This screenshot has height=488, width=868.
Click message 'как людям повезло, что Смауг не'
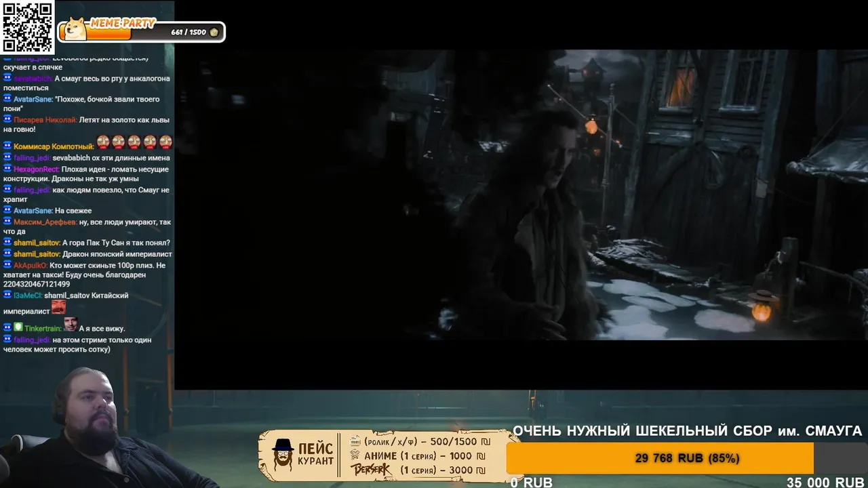(111, 190)
